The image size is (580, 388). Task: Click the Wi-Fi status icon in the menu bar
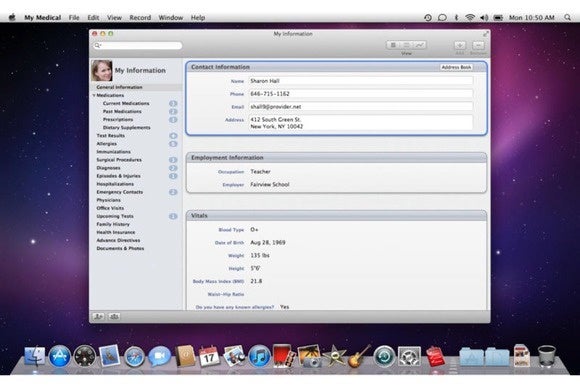point(470,17)
